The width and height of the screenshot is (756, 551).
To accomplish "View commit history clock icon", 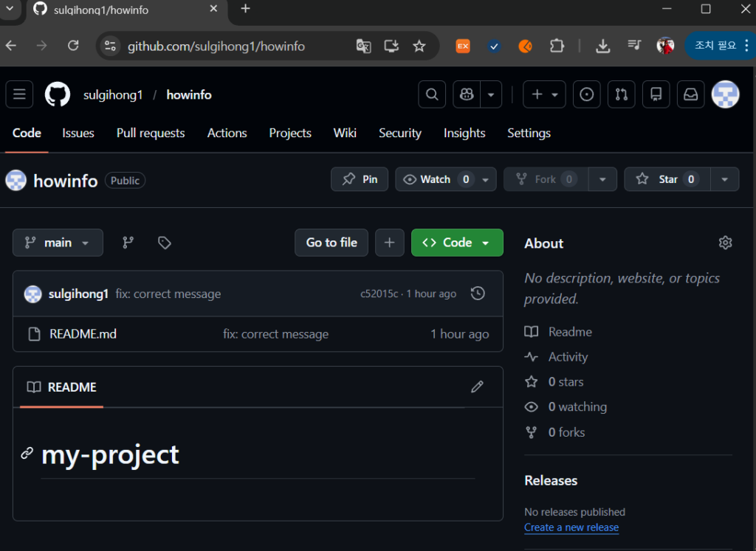I will [478, 294].
